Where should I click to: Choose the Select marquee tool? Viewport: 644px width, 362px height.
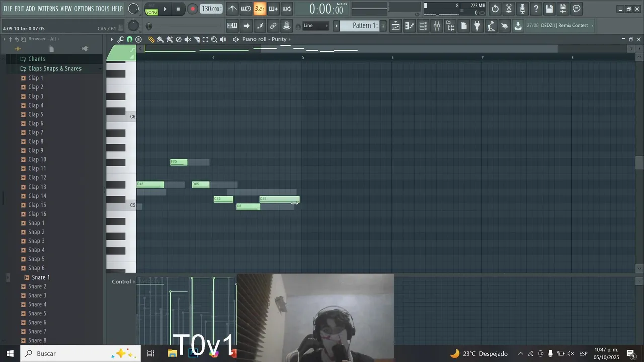(x=205, y=39)
